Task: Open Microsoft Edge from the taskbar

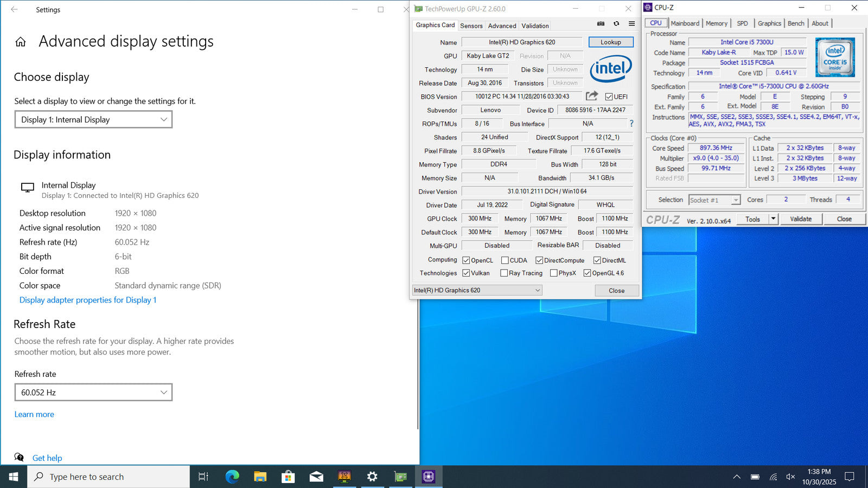Action: point(232,477)
